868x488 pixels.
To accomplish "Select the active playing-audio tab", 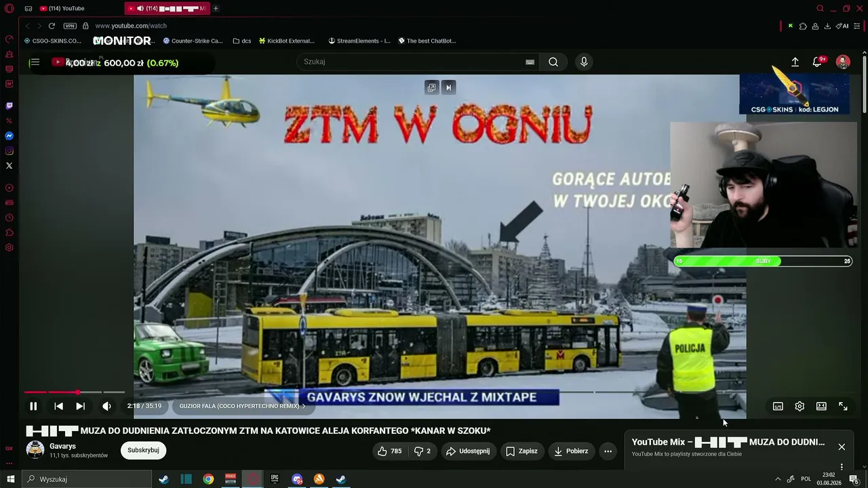I will [x=166, y=8].
